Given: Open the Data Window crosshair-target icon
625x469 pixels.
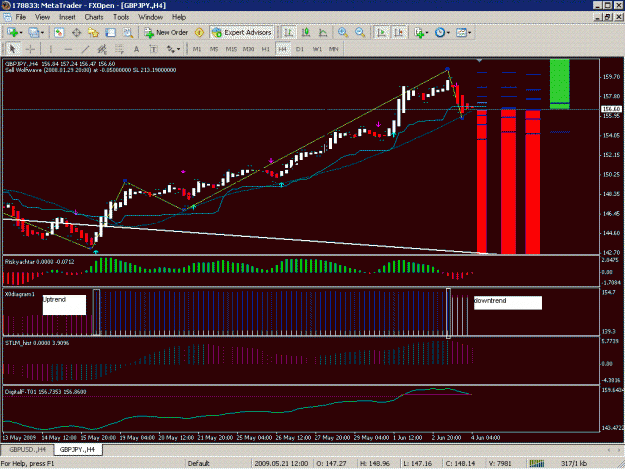Looking at the screenshot, I should pyautogui.click(x=76, y=33).
